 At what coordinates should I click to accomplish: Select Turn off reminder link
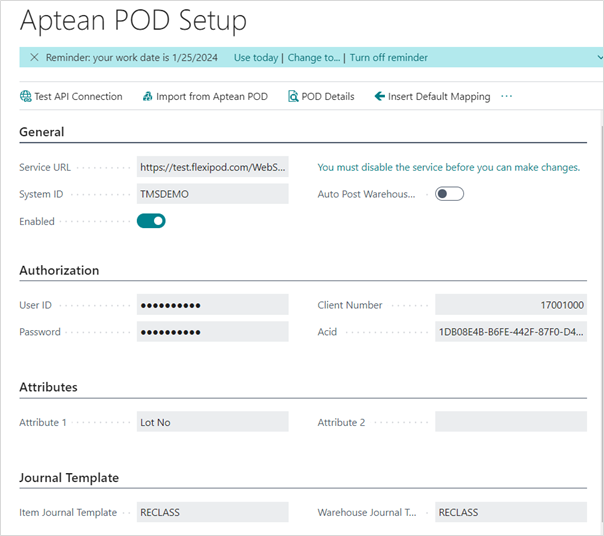tap(388, 58)
